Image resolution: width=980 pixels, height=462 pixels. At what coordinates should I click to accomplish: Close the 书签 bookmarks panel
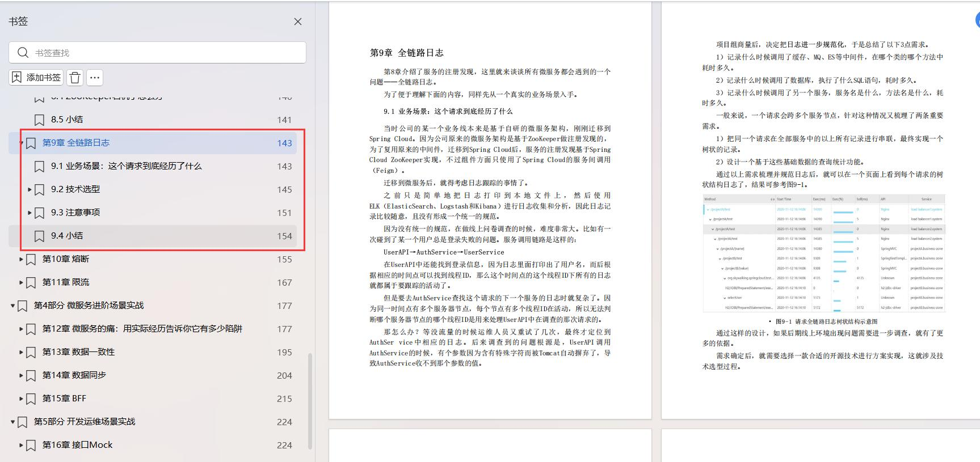[298, 22]
